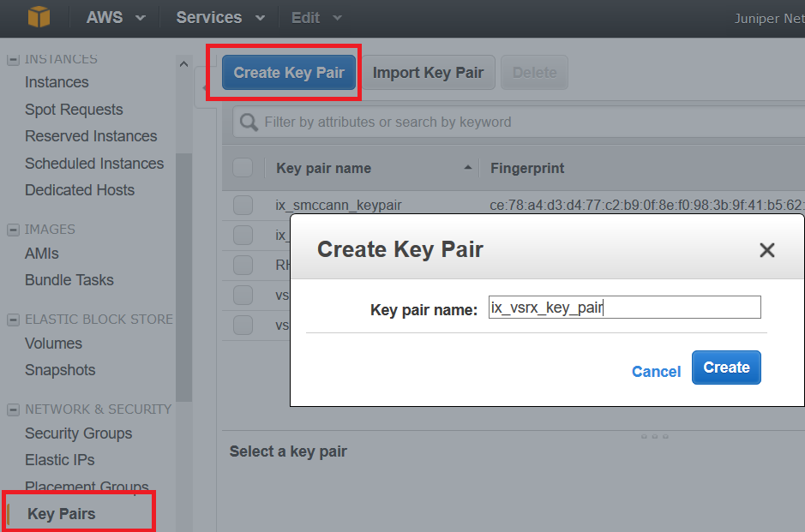Viewport: 805px width, 532px height.
Task: Click the AWS orange cube logo
Action: click(x=39, y=16)
